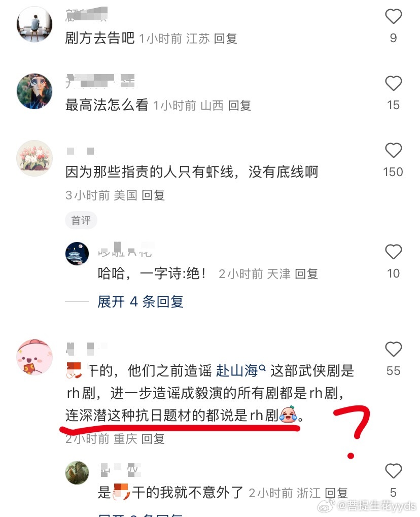
Task: Open the cartoon face avatar from 山西
Action: pos(34,91)
